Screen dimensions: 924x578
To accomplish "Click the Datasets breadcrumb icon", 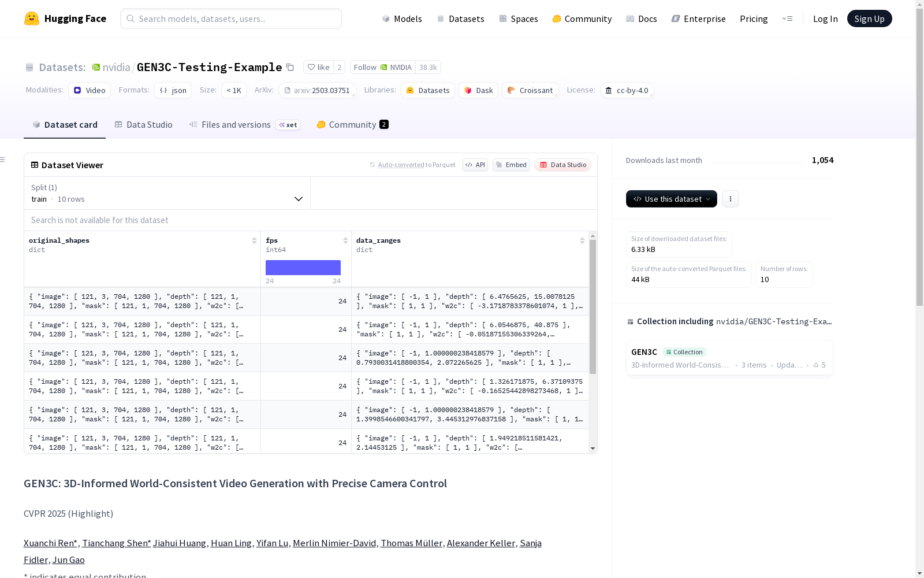I will tap(29, 67).
